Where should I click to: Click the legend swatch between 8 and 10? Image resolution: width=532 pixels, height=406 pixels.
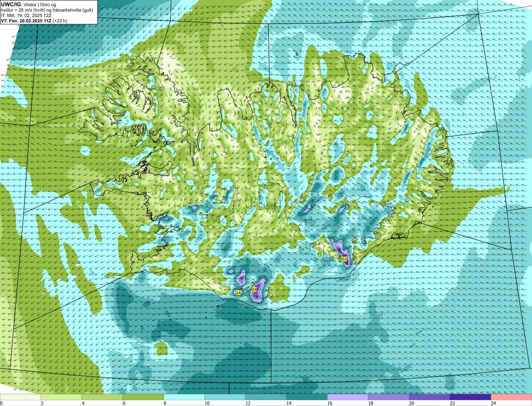(184, 397)
